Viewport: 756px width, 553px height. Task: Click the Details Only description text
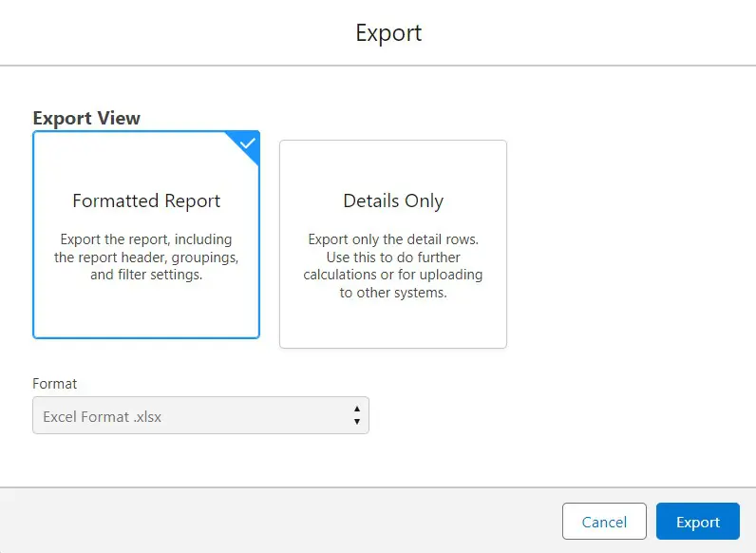click(x=392, y=266)
